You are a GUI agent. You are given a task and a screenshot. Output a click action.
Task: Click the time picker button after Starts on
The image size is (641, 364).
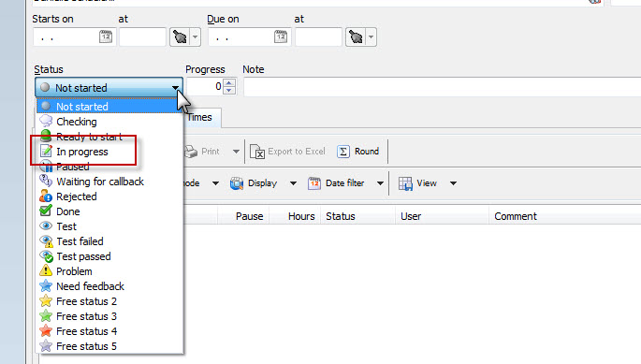(180, 37)
